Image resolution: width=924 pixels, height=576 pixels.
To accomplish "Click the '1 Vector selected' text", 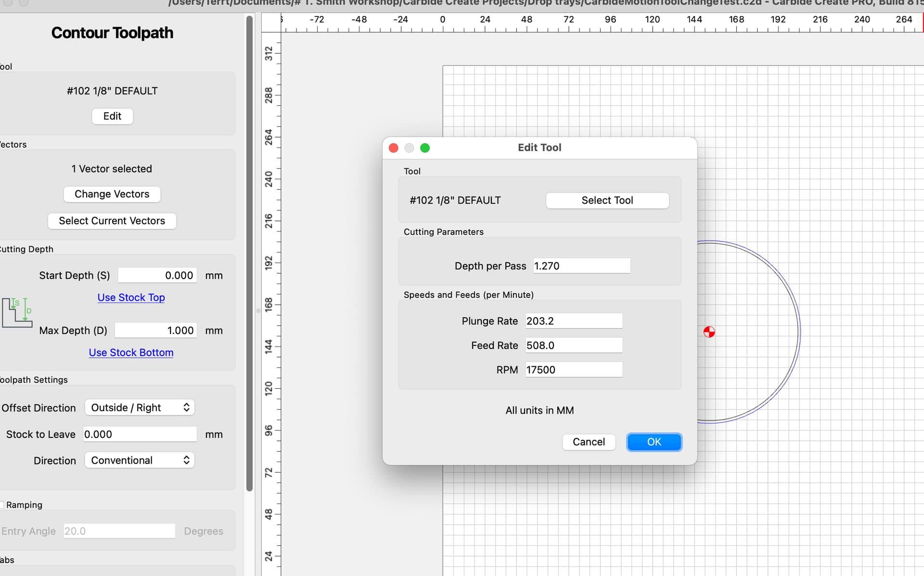I will (112, 169).
